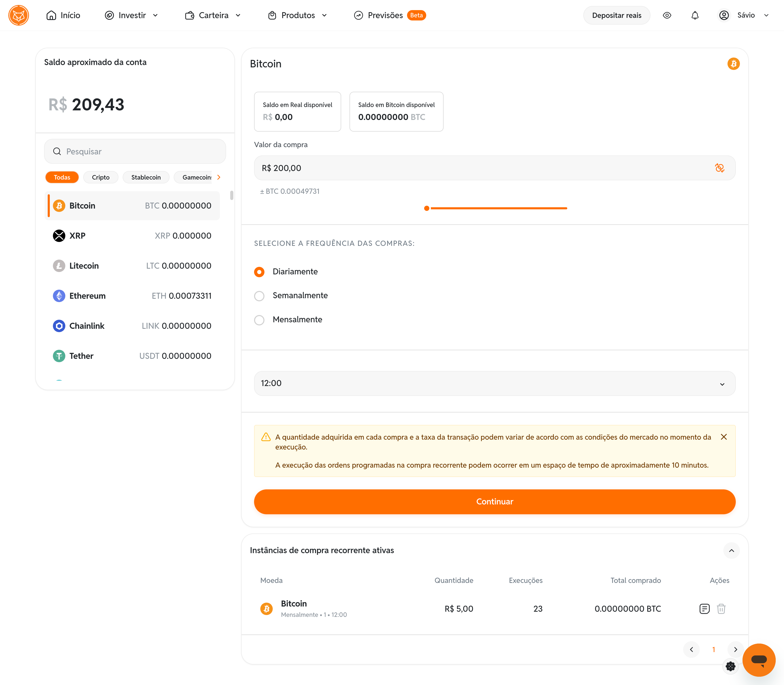
Task: Click the currency swap icon in the purchase field
Action: coord(719,168)
